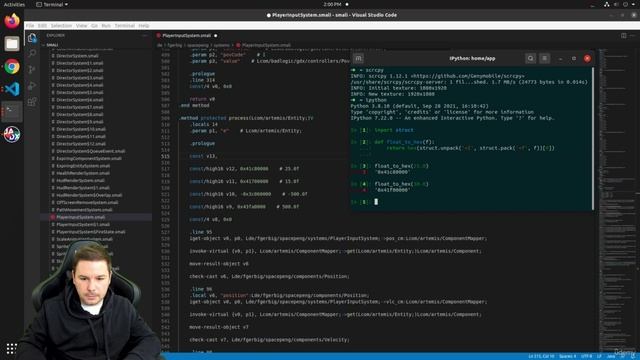
Task: Launch Firefox from the Ubuntu dock
Action: click(x=12, y=21)
